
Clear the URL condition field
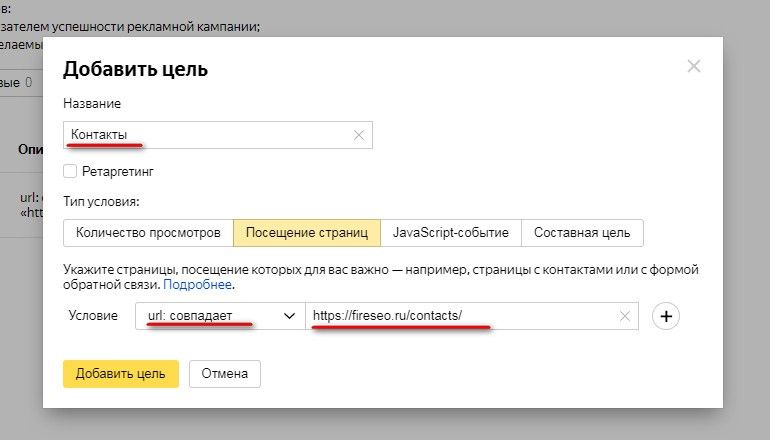pos(625,316)
